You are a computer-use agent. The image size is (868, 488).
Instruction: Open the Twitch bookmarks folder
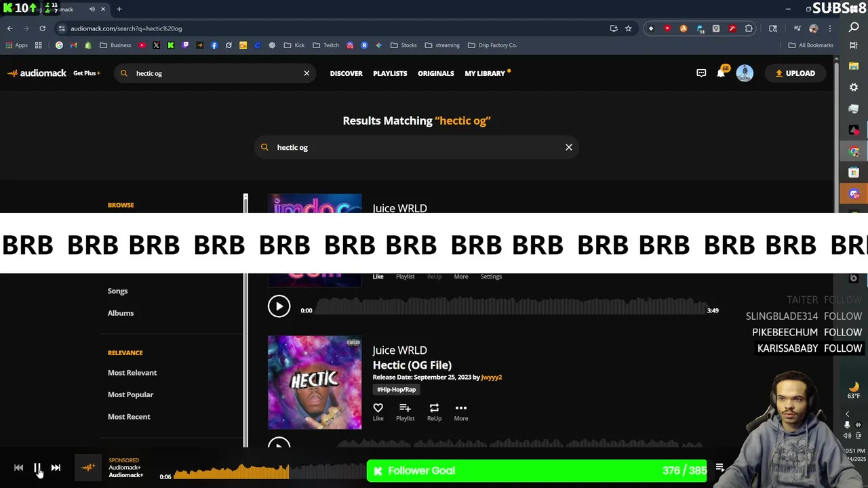pos(325,45)
